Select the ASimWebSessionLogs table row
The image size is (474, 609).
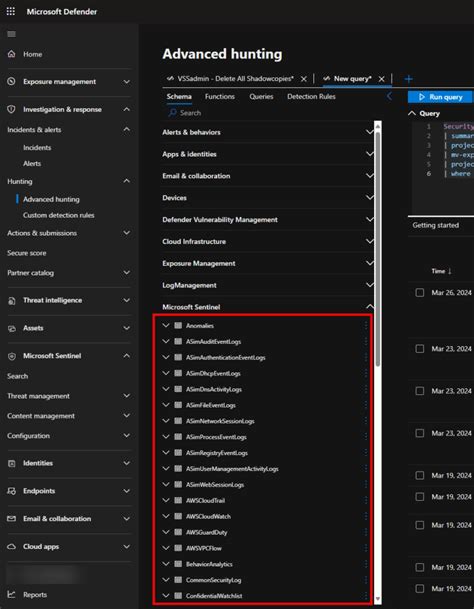[264, 484]
